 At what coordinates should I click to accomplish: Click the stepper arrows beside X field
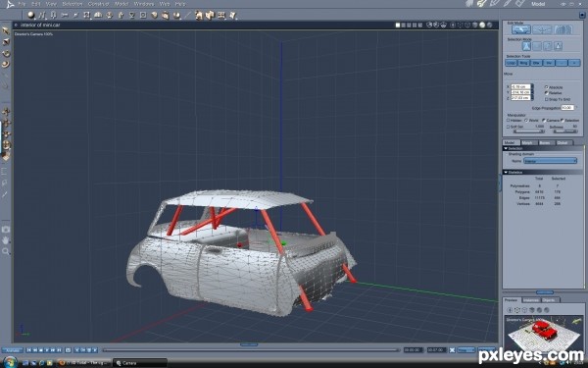click(x=532, y=86)
